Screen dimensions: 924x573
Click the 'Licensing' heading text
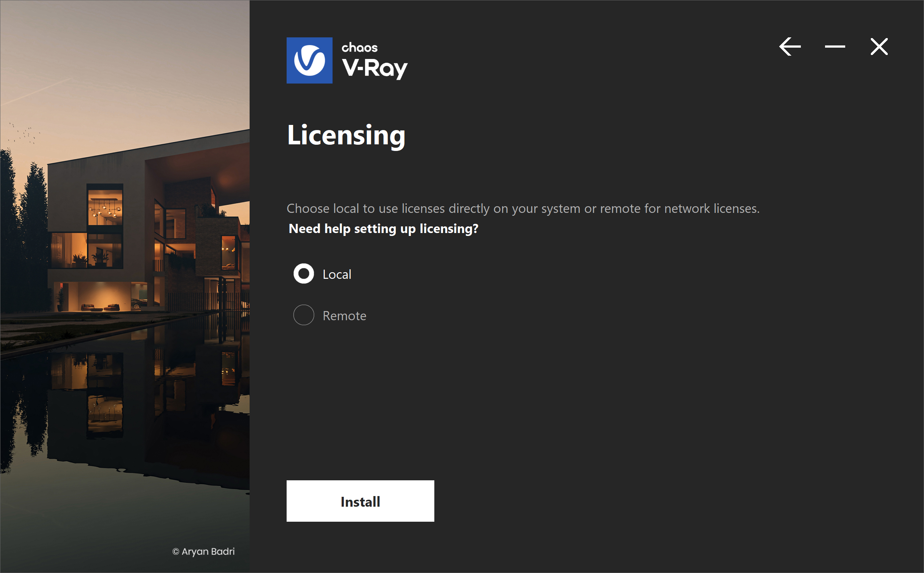point(346,136)
